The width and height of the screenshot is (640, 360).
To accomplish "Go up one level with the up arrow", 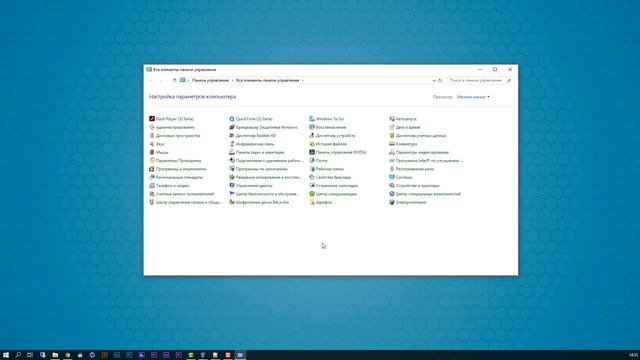I will 174,80.
